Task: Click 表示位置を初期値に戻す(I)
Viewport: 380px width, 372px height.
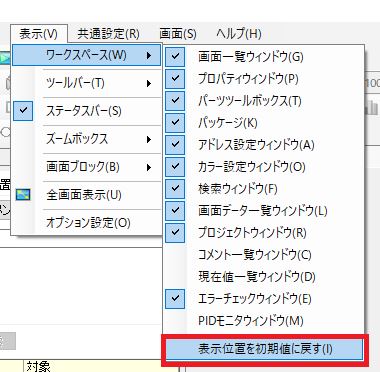Action: (264, 349)
